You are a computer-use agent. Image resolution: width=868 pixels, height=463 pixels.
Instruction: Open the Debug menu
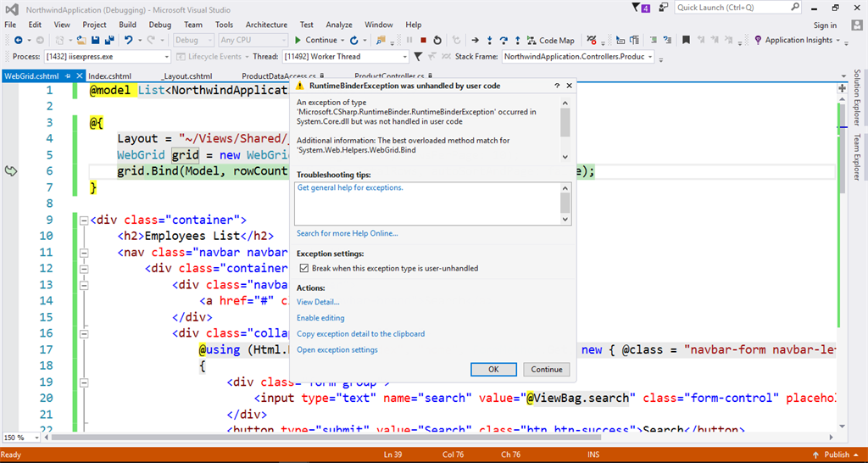pos(160,25)
